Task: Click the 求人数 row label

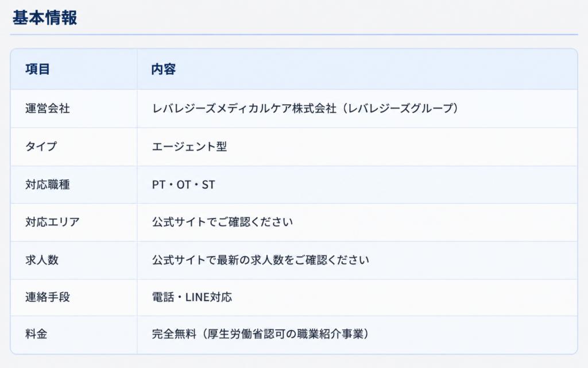Action: [x=42, y=260]
